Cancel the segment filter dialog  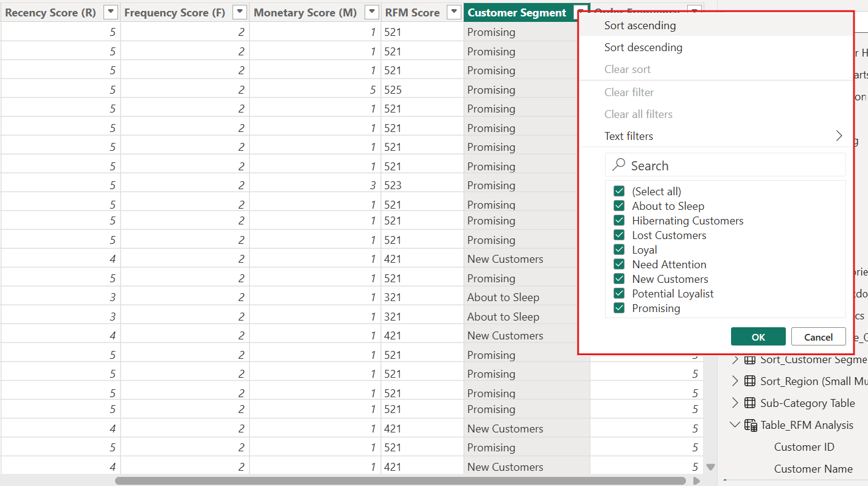click(x=818, y=336)
